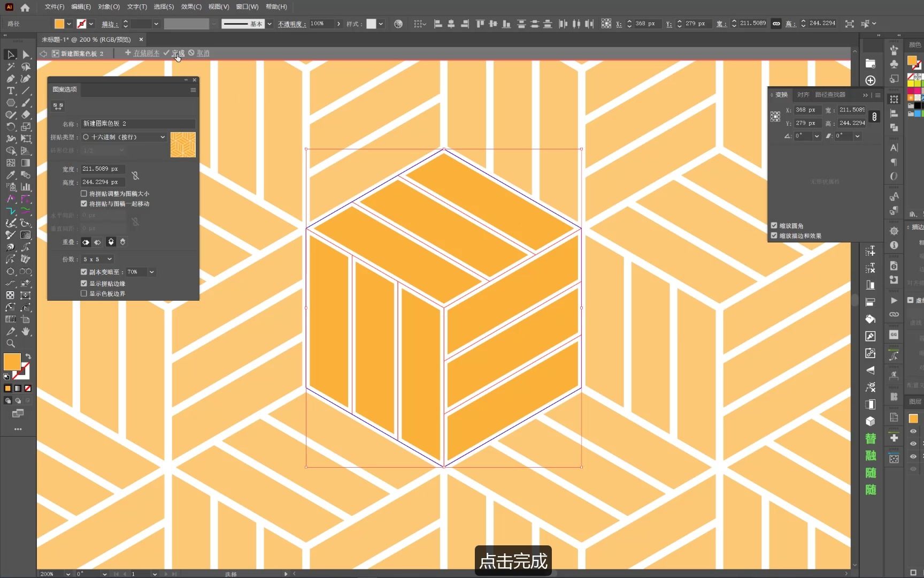
Task: Toggle 缩放描边和效果 checkbox
Action: (x=774, y=235)
